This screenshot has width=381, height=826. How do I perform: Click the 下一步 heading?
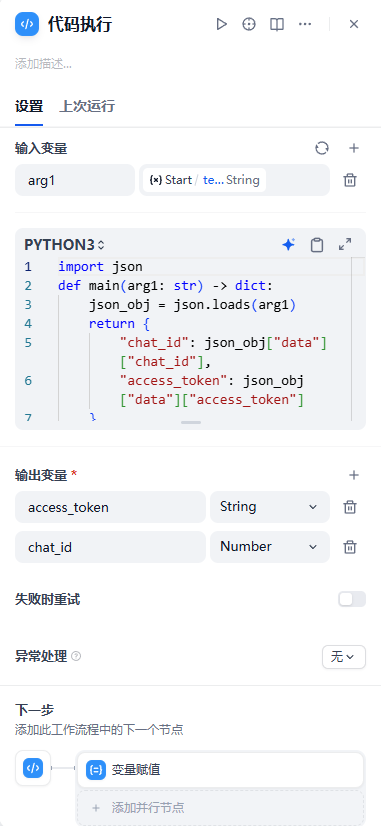tap(34, 709)
